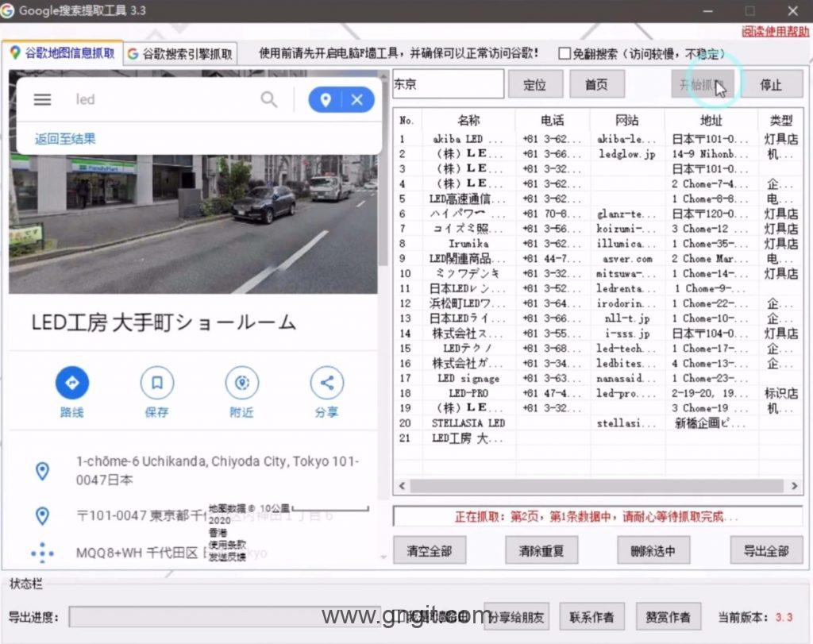Switch to 谷歌搜索引擎抓取 tab
Screen dimensions: 813x644
point(180,54)
